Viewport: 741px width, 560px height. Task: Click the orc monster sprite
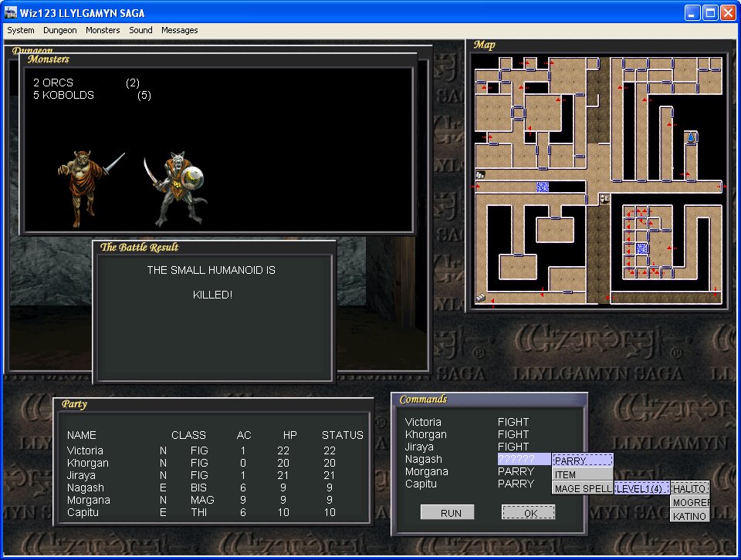click(x=90, y=188)
